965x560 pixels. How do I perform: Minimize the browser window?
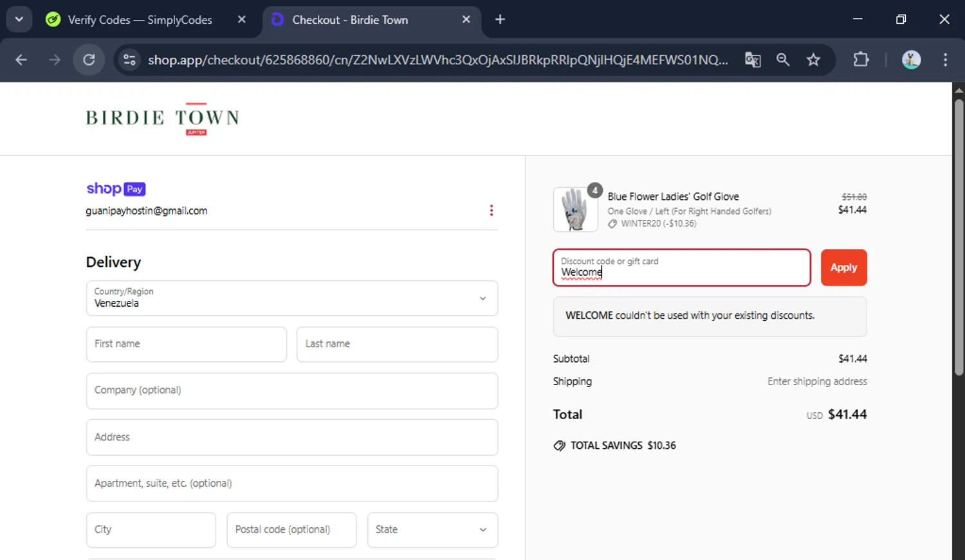click(x=858, y=19)
